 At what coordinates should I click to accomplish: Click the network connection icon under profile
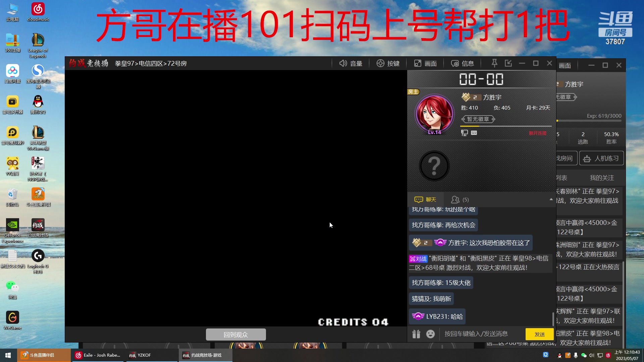464,133
